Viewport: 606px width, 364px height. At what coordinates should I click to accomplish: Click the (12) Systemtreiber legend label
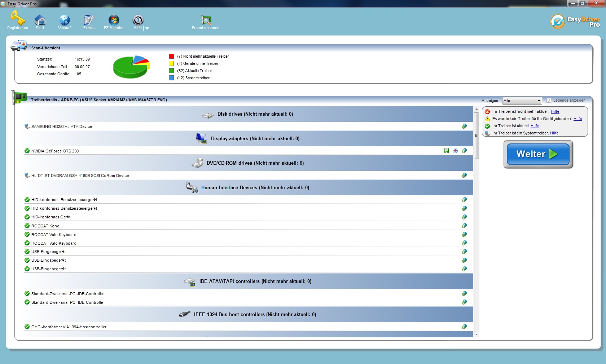193,78
